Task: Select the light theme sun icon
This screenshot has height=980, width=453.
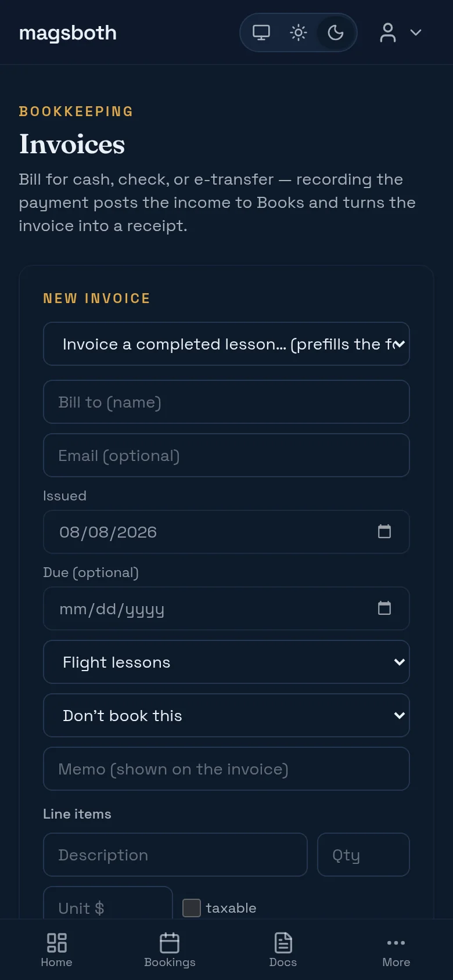Action: click(x=299, y=33)
